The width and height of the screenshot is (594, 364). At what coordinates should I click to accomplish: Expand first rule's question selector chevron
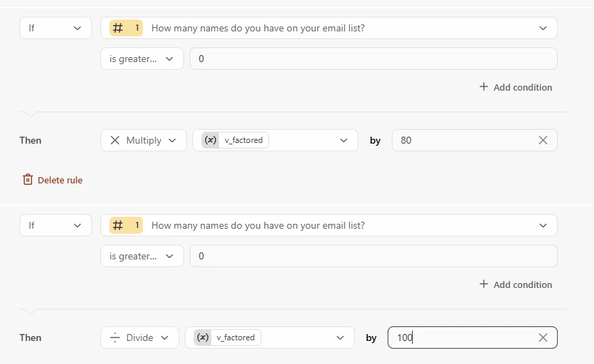(543, 28)
